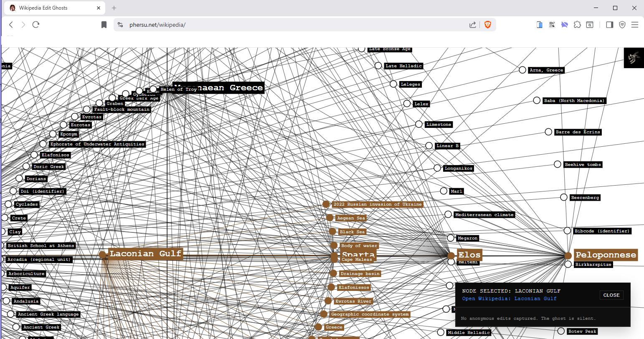
Task: Click the site permissions tune icon in the address bar
Action: click(x=120, y=25)
